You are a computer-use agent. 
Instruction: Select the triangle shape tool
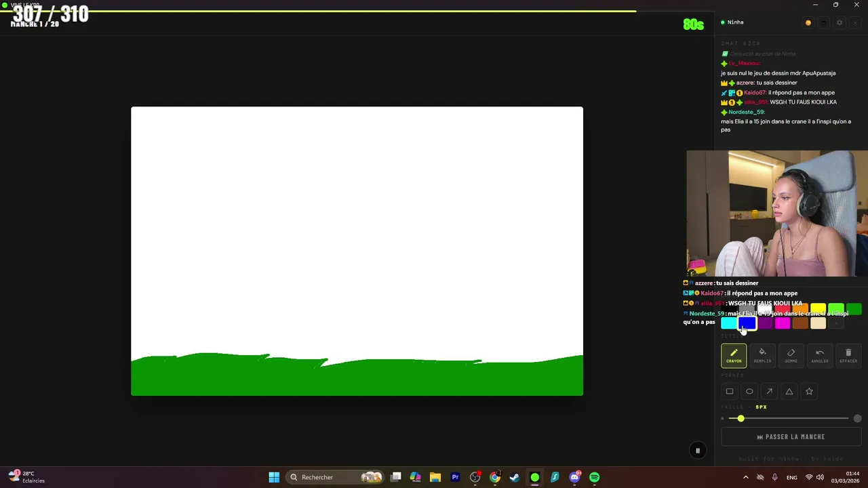[x=789, y=391]
